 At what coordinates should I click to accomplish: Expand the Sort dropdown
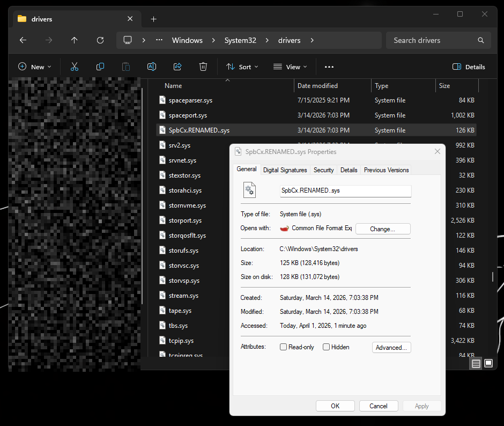242,67
